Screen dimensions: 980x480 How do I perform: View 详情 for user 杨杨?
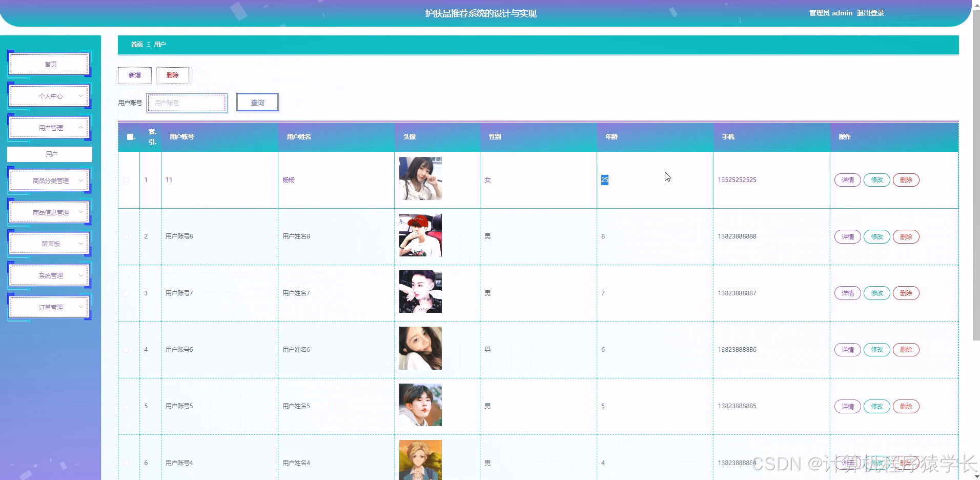tap(848, 180)
